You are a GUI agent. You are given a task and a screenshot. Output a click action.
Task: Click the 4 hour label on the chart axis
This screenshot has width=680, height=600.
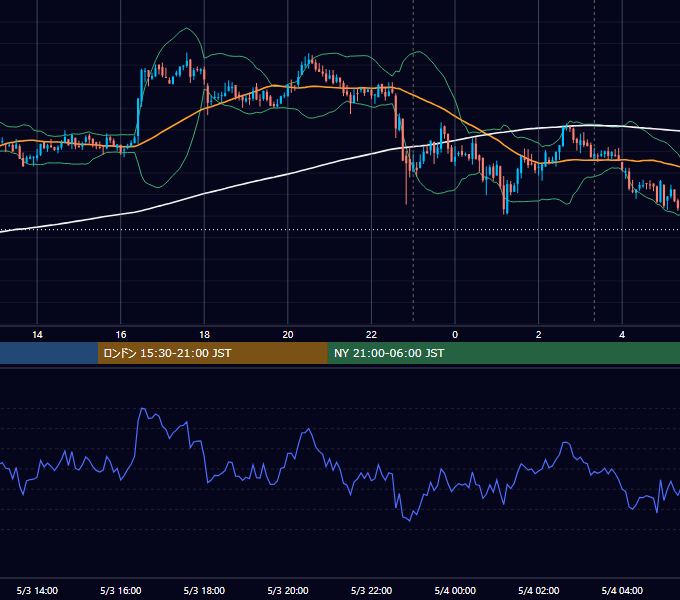point(622,335)
